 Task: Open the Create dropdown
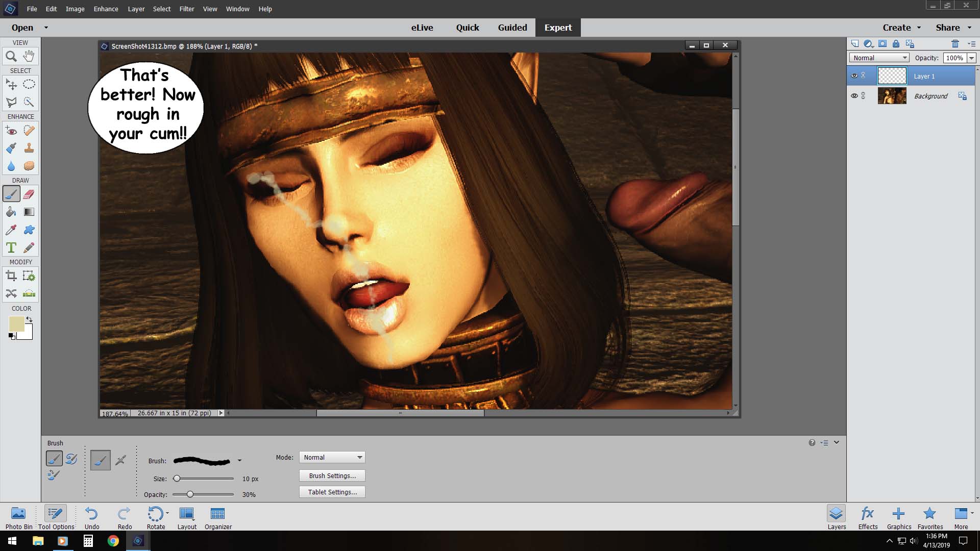(x=902, y=28)
